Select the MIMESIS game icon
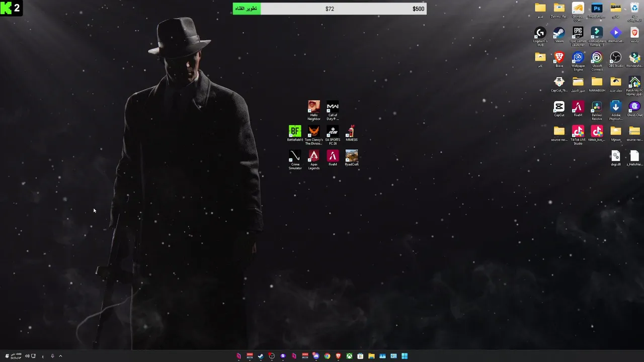Image resolution: width=644 pixels, height=362 pixels. (352, 134)
